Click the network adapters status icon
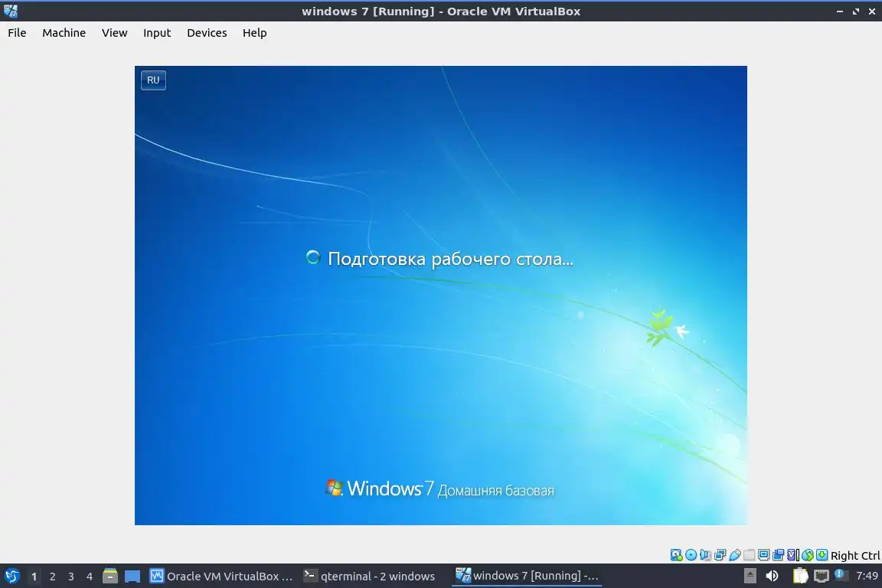The image size is (882, 588). click(720, 555)
